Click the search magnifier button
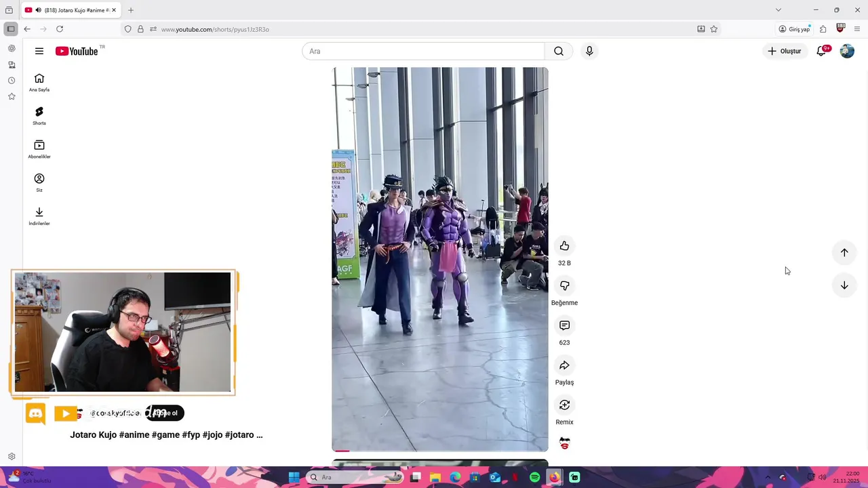 [x=558, y=51]
